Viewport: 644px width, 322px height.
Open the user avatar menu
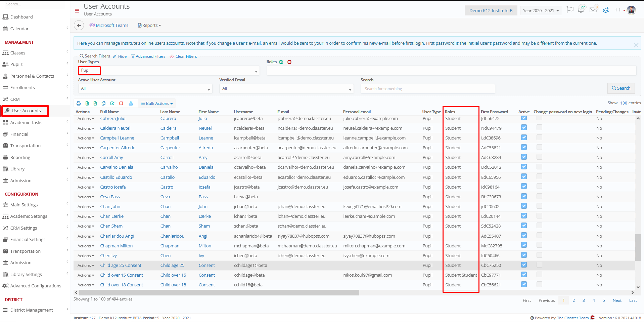point(631,10)
